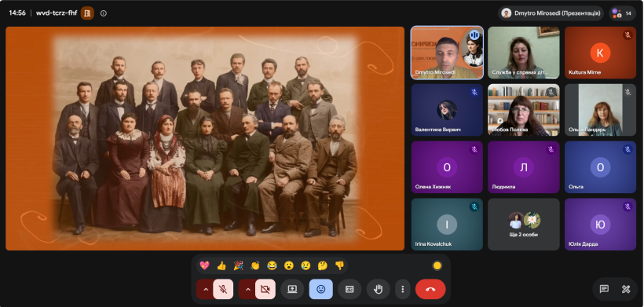Send the heart emoji reaction

[x=204, y=265]
